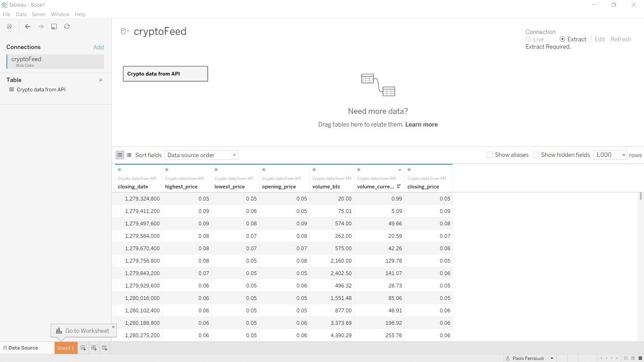Change data type icon of volume_btc column
644x362 pixels.
(x=314, y=170)
